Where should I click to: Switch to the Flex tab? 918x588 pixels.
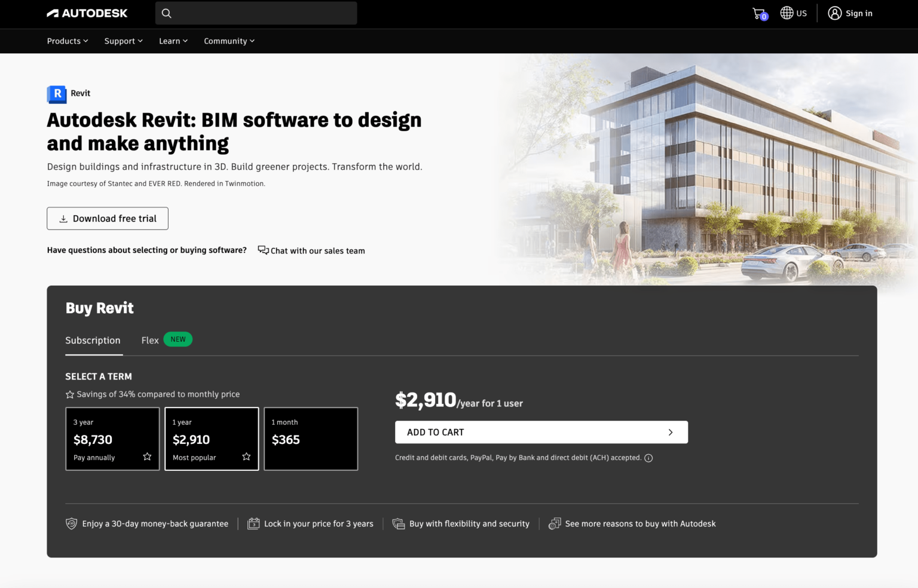point(149,340)
